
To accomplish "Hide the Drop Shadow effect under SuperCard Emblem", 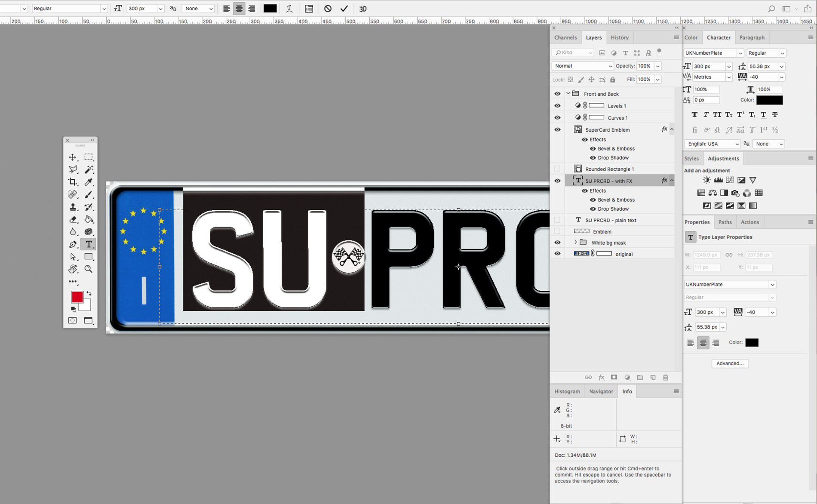I will (x=593, y=157).
